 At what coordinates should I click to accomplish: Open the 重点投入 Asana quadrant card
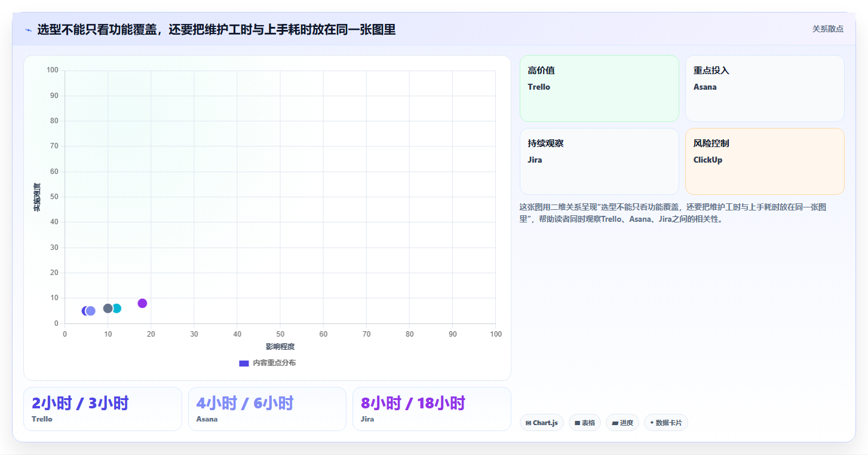(x=765, y=88)
